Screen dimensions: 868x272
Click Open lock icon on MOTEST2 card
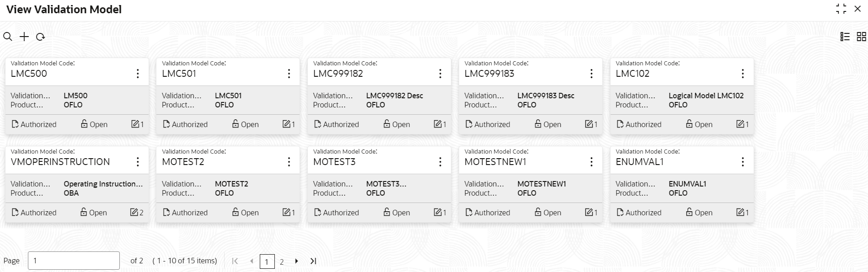[236, 212]
